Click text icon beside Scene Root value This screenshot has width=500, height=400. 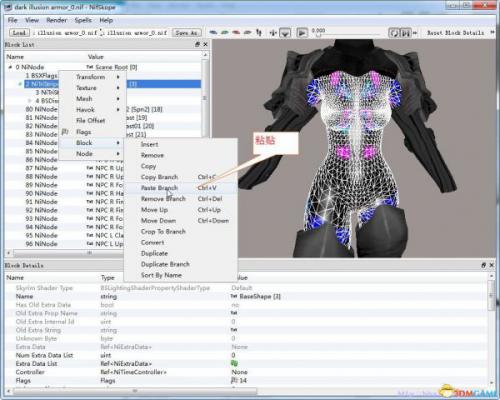(x=89, y=67)
